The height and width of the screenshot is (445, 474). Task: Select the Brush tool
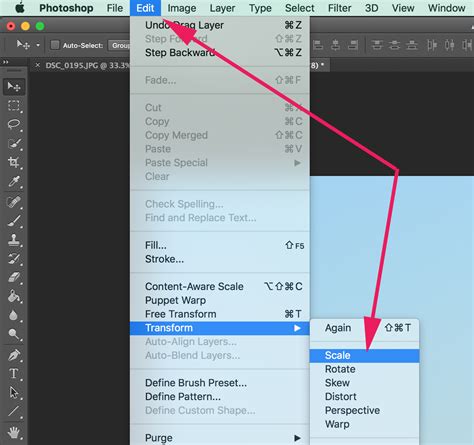[14, 221]
